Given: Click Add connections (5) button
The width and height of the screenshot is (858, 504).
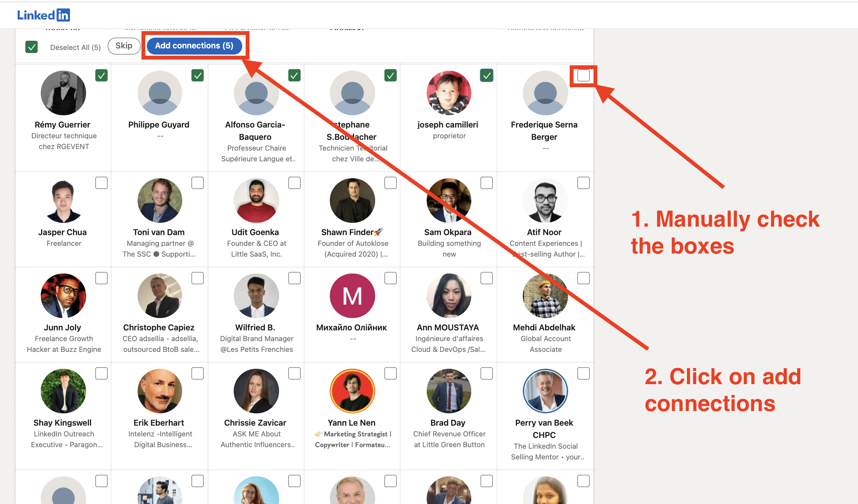Looking at the screenshot, I should tap(196, 45).
